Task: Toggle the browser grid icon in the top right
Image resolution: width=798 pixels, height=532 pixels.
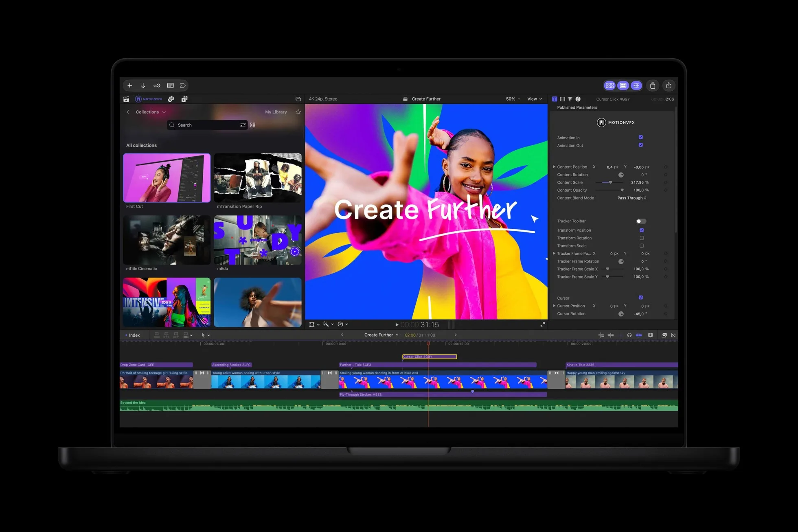Action: 609,85
